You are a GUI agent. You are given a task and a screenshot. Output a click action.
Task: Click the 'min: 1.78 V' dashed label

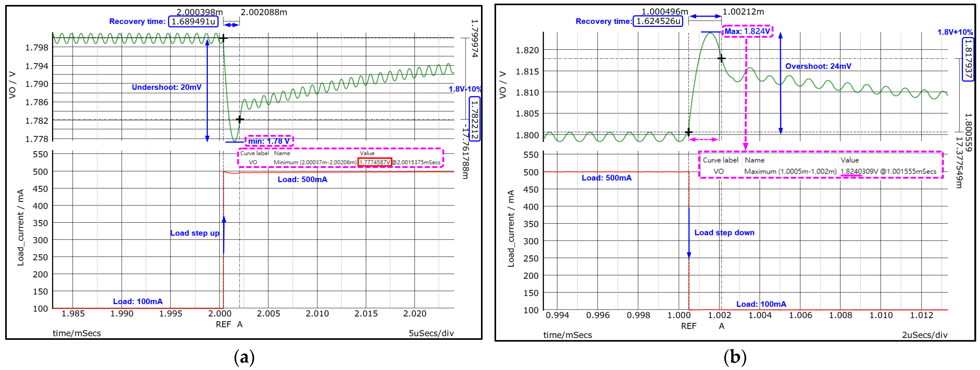click(x=269, y=141)
